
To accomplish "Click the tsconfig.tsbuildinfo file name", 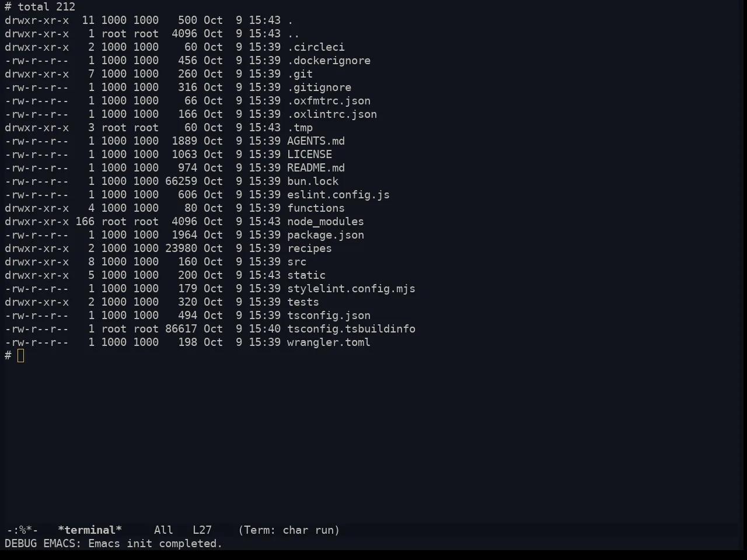I will [x=351, y=329].
